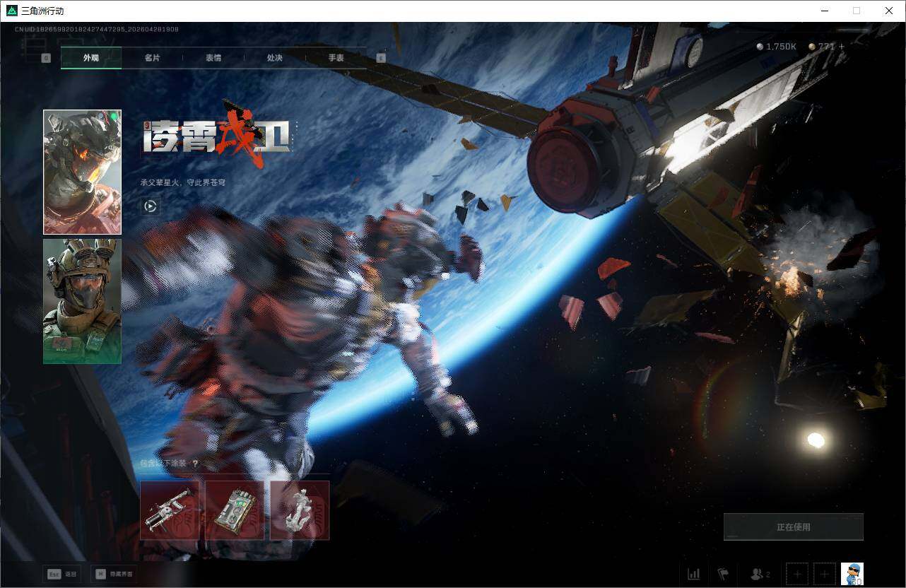Click the left arrow beside 外观 tab
This screenshot has width=906, height=588.
click(x=46, y=58)
